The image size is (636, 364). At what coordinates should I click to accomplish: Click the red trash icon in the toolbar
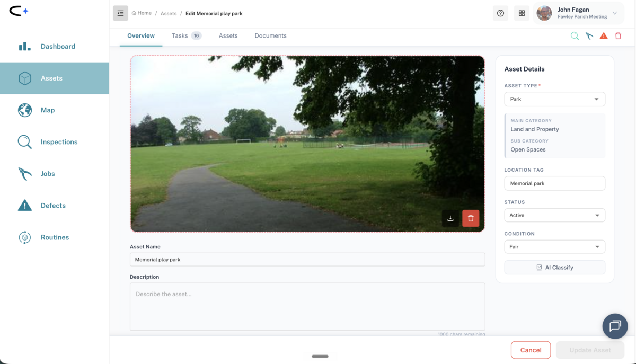coord(618,36)
